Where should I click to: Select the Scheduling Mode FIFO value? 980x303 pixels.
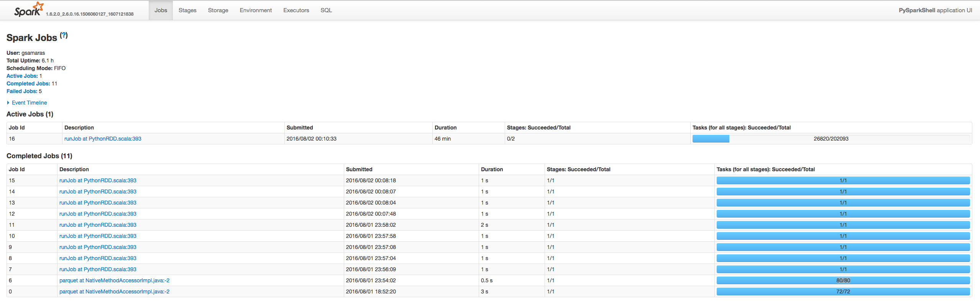click(60, 68)
